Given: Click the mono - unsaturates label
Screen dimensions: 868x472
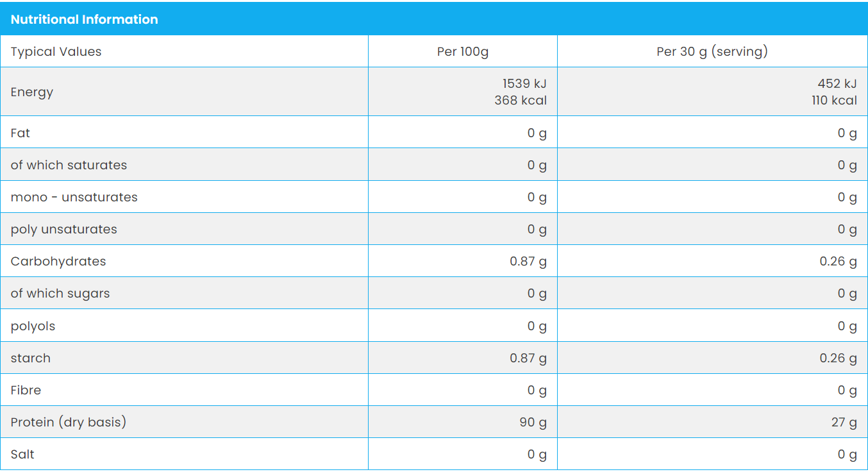Looking at the screenshot, I should click(74, 197).
